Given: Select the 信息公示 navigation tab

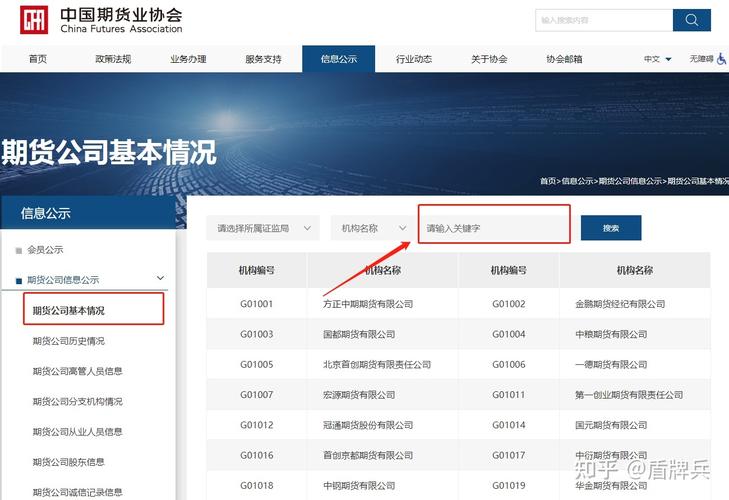Looking at the screenshot, I should tap(338, 59).
